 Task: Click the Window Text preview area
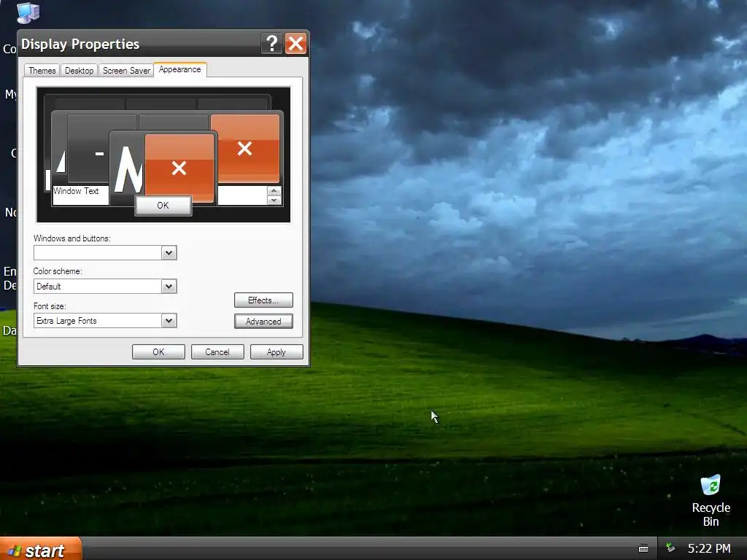[x=80, y=195]
